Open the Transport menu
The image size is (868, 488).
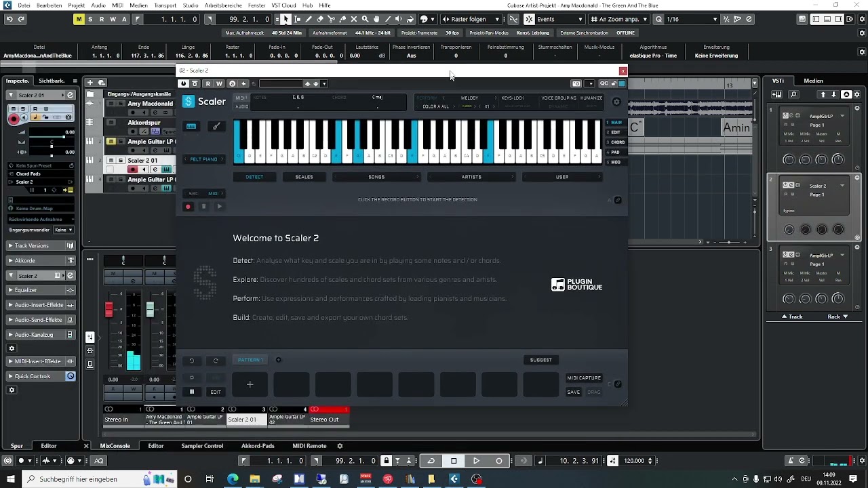point(165,5)
